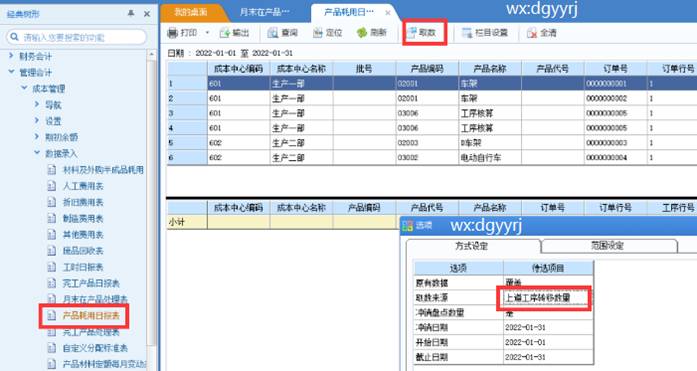
Task: Collapse the 管理会计 tree node
Action: point(12,72)
